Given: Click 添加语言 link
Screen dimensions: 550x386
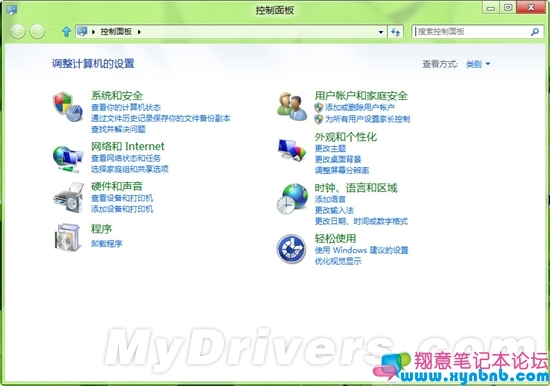Looking at the screenshot, I should tap(330, 199).
